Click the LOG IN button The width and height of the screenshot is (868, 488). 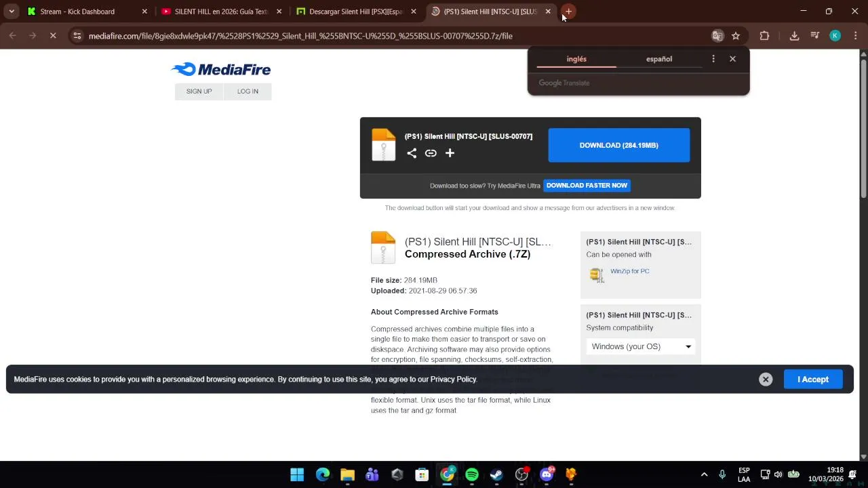[248, 91]
